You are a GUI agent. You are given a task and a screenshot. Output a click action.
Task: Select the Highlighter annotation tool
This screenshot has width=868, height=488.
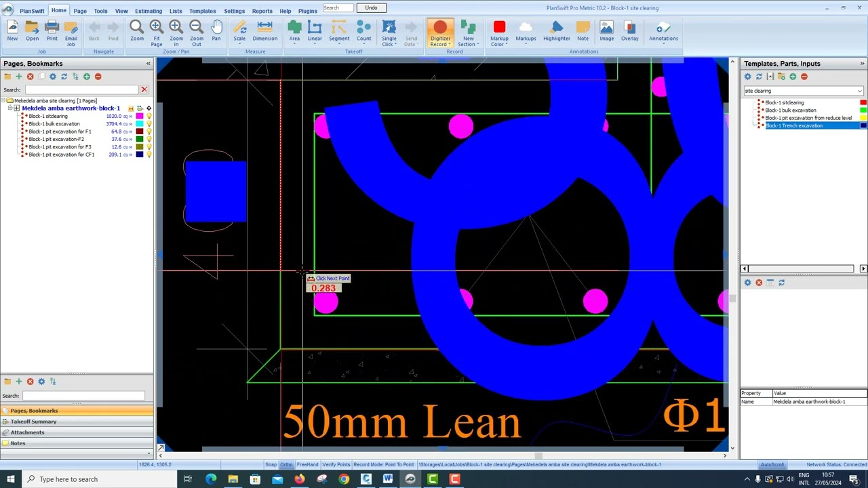point(557,30)
